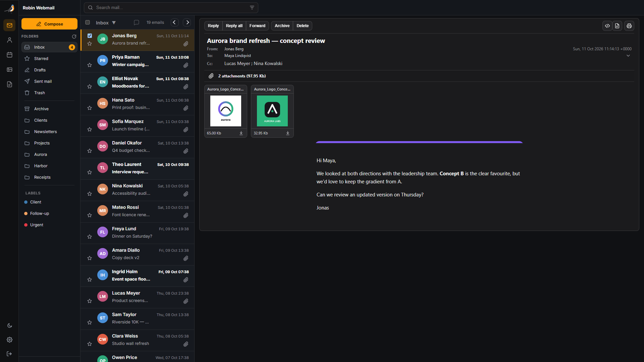Click the Logout icon

tap(9, 354)
